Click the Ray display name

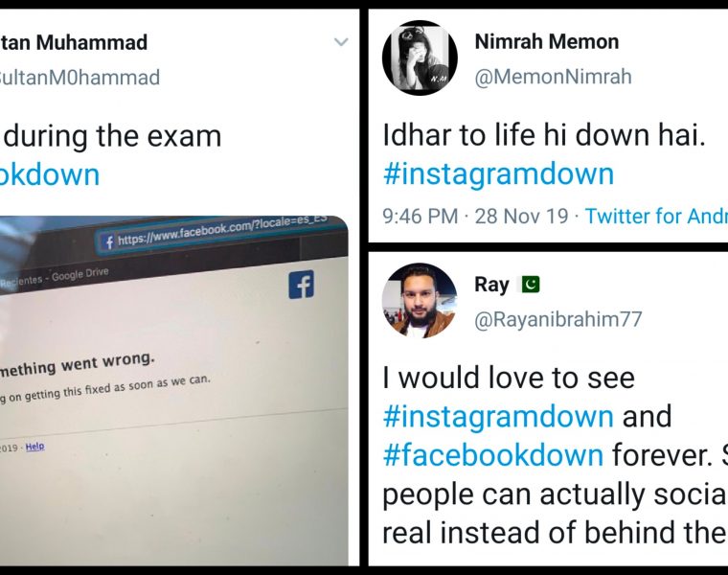pyautogui.click(x=491, y=285)
